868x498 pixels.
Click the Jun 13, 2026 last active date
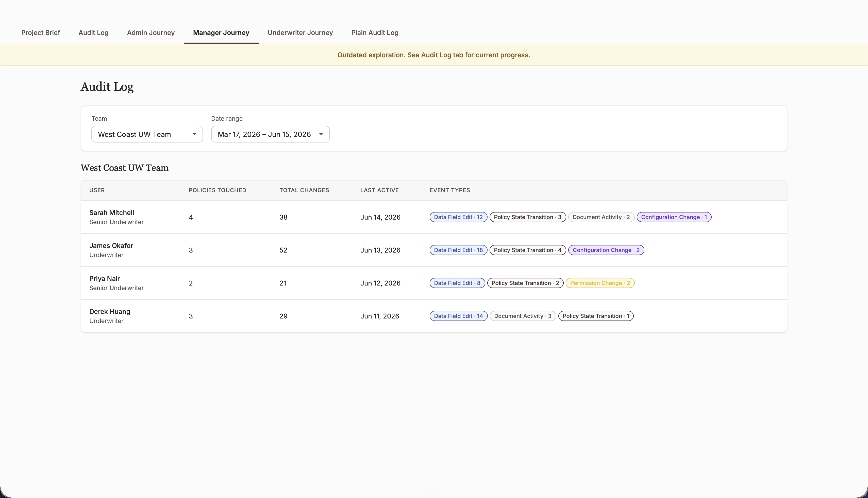(380, 250)
